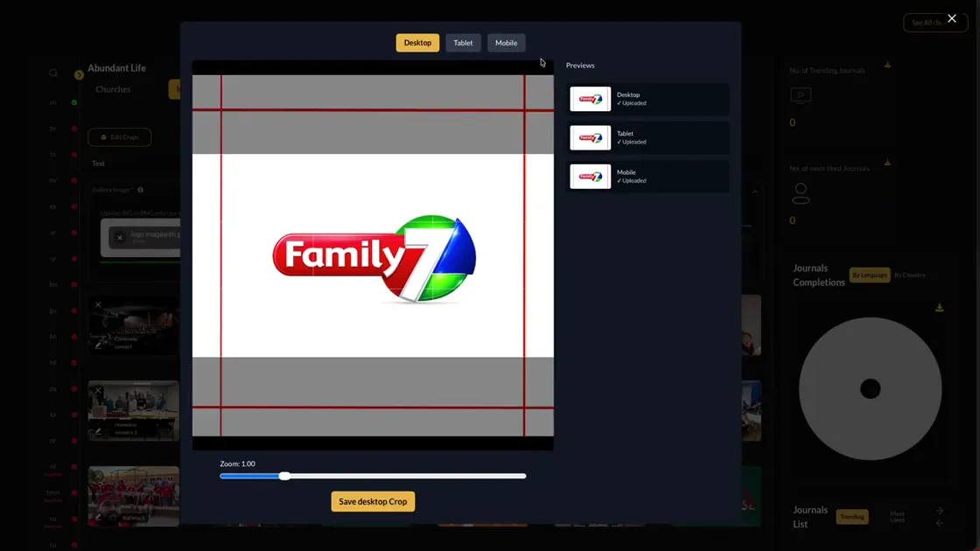Click the 'Test' label in background page
The image size is (980, 551).
98,164
